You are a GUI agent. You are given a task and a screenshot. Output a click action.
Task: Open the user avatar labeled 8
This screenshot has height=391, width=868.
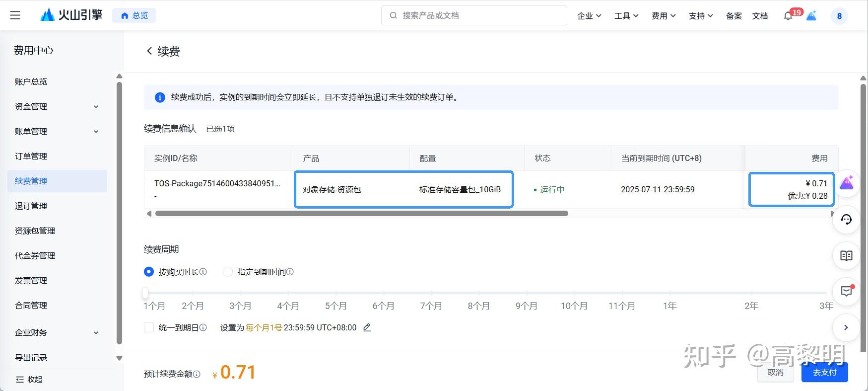839,16
